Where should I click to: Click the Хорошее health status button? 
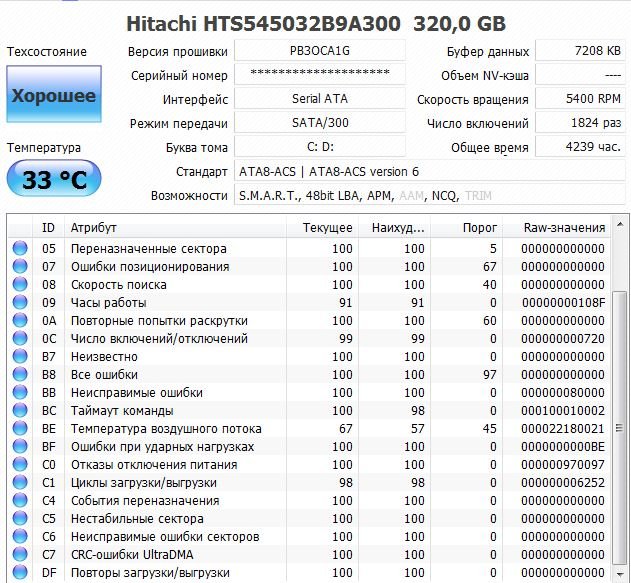pos(54,94)
